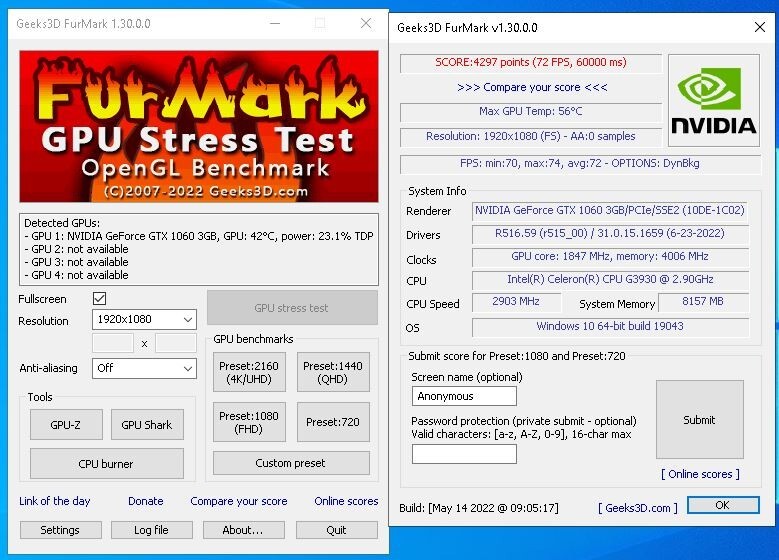Open the Settings button
779x560 pixels.
(x=61, y=530)
